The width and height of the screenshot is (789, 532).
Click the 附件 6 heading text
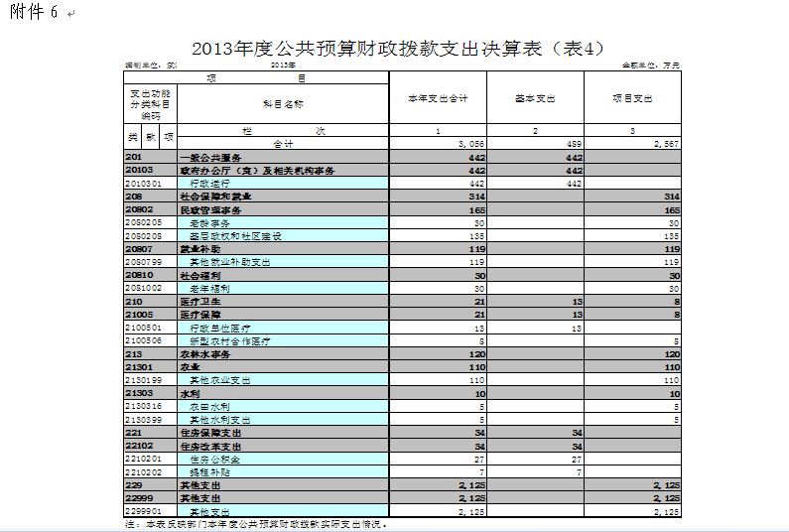point(33,13)
